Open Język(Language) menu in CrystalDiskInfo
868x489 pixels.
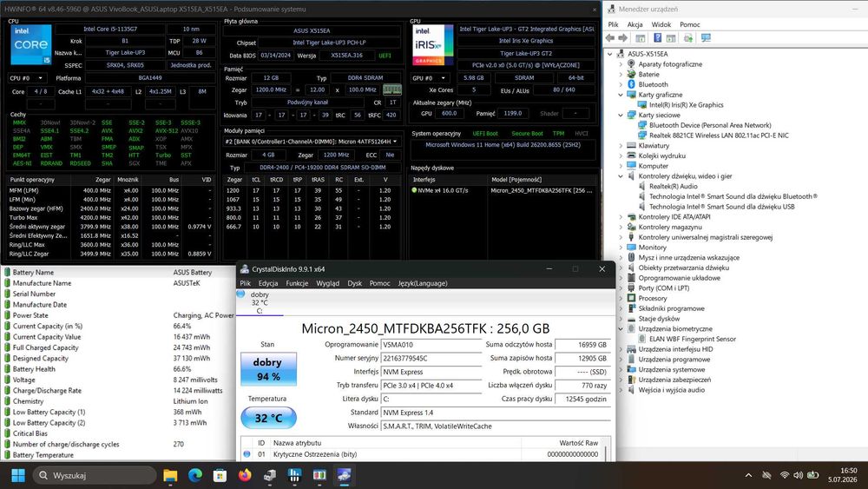pos(423,283)
